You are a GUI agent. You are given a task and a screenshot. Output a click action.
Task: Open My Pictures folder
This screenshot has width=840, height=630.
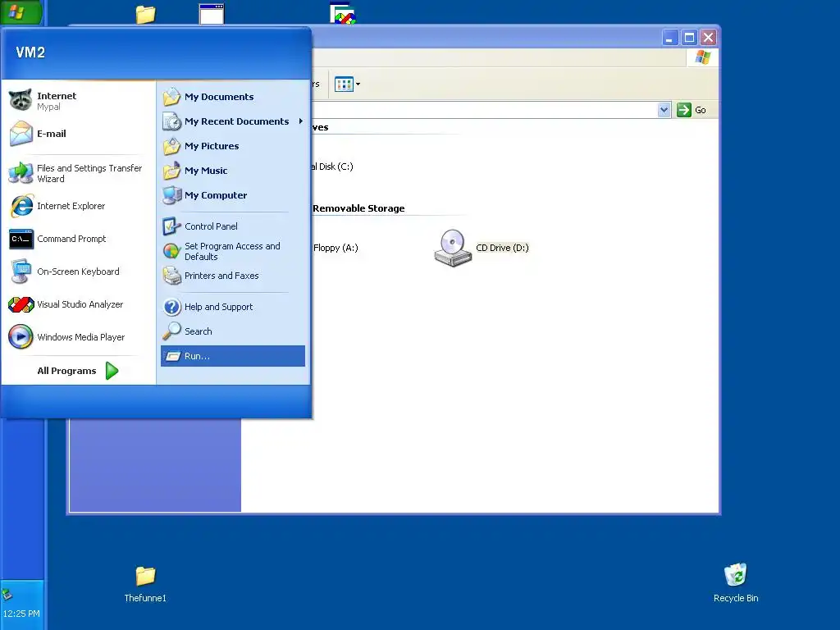pyautogui.click(x=232, y=146)
